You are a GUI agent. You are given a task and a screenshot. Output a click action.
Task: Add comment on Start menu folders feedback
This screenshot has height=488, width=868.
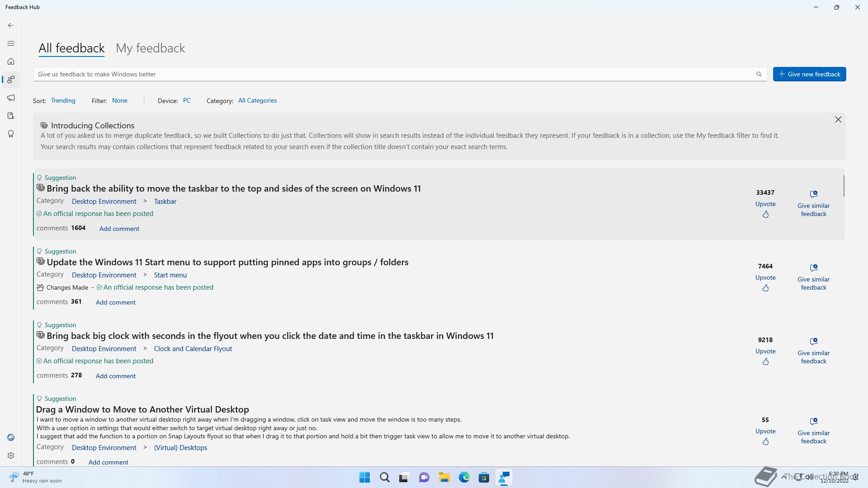click(116, 302)
